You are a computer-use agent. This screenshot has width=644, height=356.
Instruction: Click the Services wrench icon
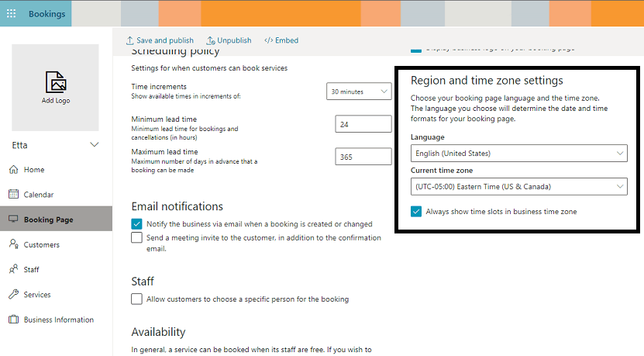point(13,294)
